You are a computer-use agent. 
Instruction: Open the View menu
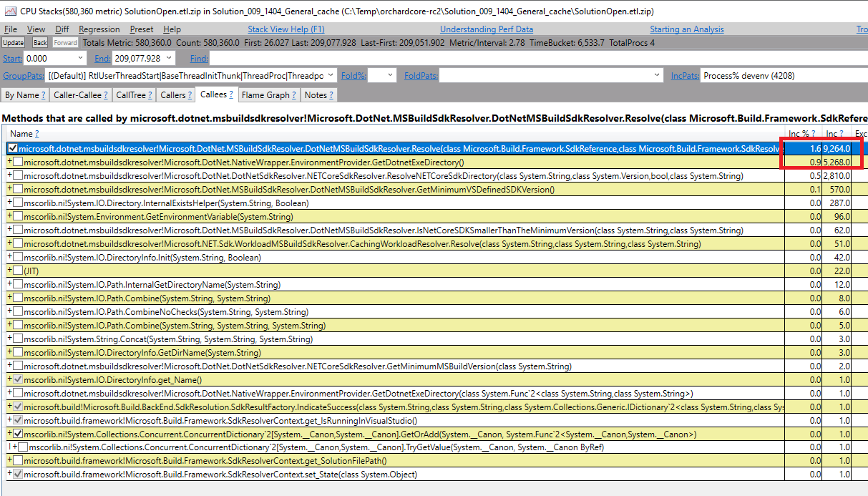pyautogui.click(x=36, y=29)
